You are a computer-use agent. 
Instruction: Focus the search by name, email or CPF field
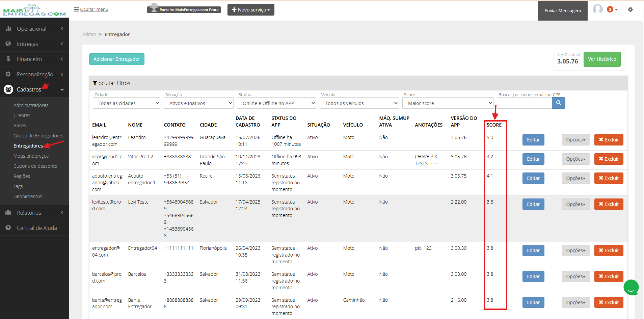(x=524, y=103)
